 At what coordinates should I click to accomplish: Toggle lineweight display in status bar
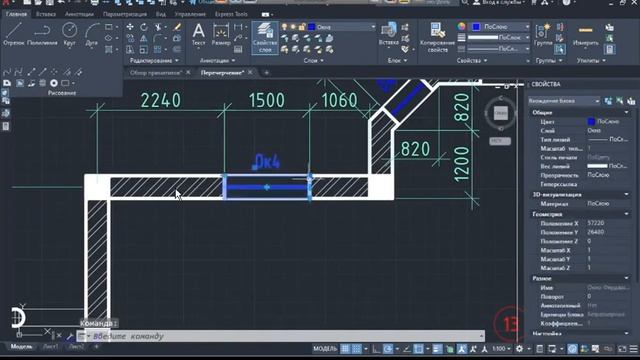click(x=437, y=349)
